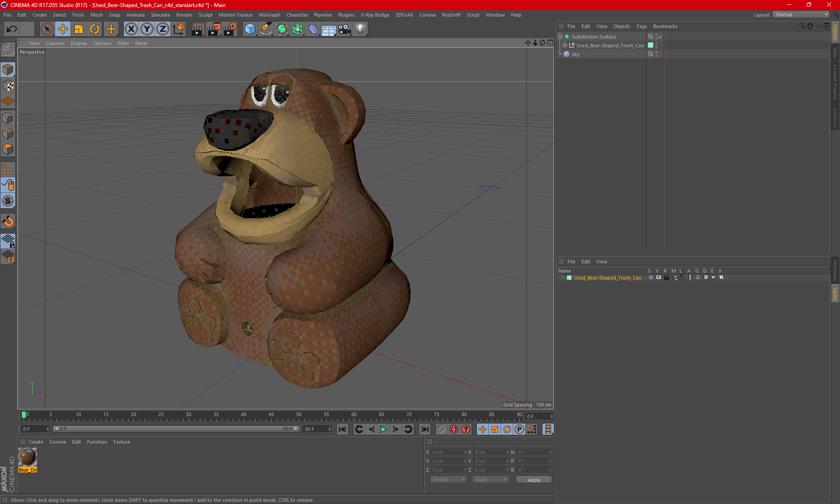Open World coordinate dropdown
Viewport: 840px width, 504px height.
448,479
